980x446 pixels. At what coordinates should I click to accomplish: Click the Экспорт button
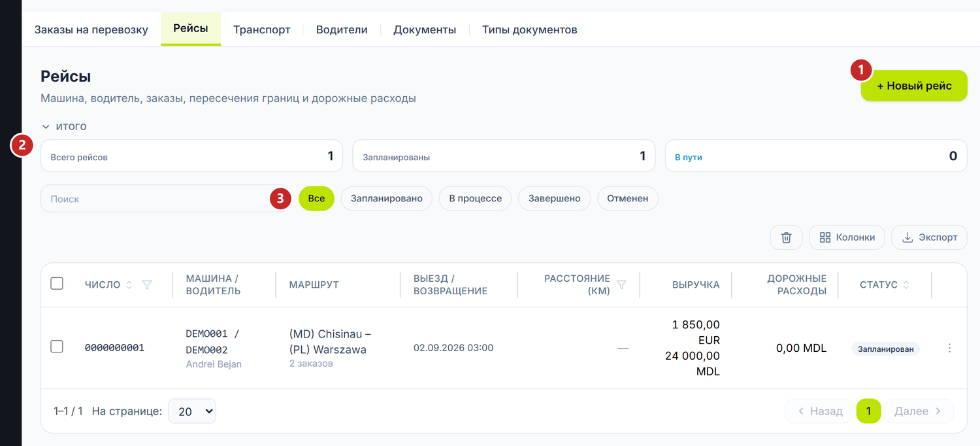coord(929,237)
